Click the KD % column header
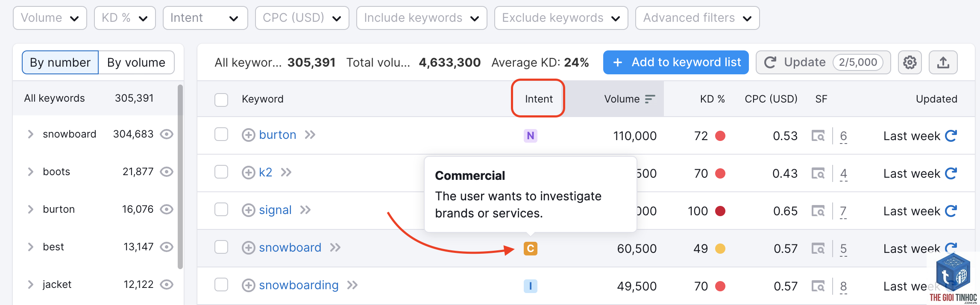The width and height of the screenshot is (980, 305). (x=712, y=99)
